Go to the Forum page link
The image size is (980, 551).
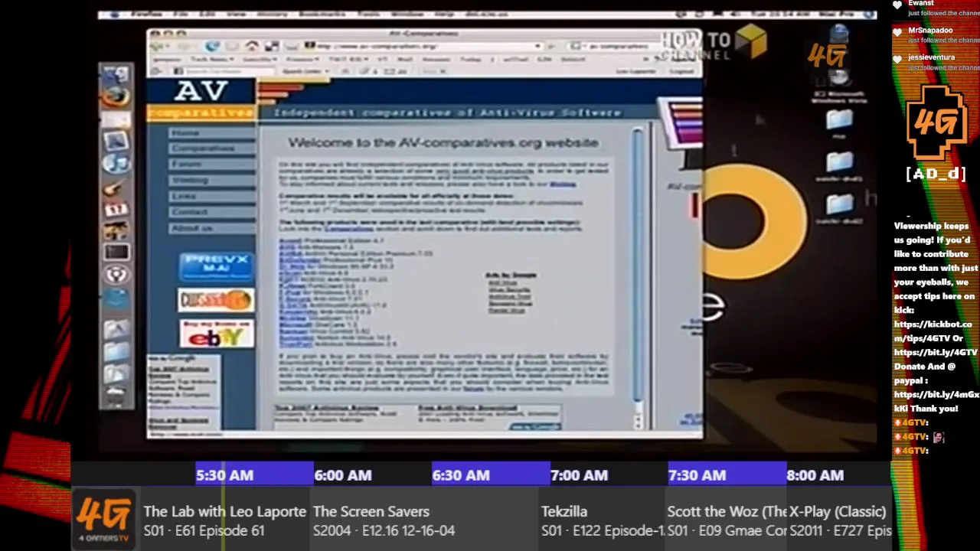[212, 165]
